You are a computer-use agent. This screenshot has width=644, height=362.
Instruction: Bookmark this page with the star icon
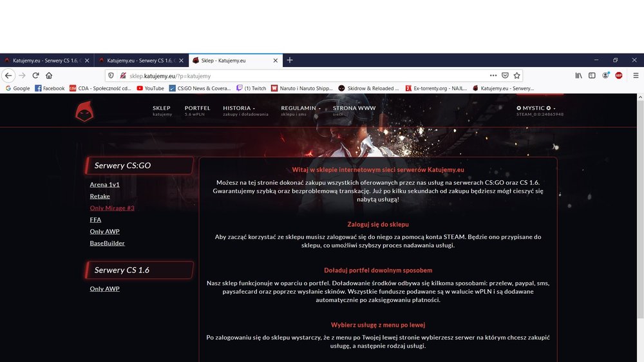pyautogui.click(x=516, y=75)
